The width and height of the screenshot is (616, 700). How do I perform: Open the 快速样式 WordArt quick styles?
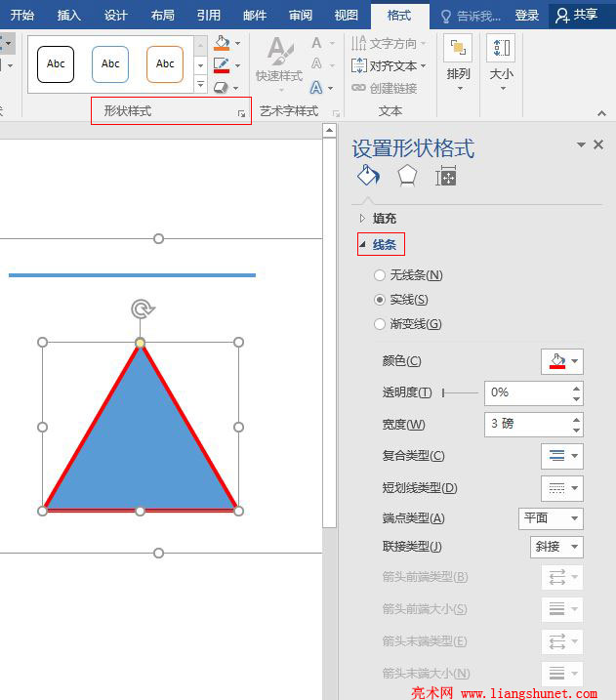point(280,64)
